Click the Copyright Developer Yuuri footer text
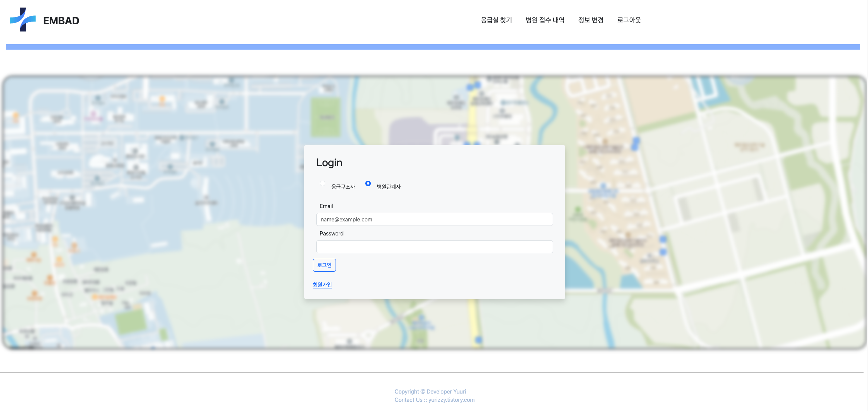868x411 pixels. (430, 391)
